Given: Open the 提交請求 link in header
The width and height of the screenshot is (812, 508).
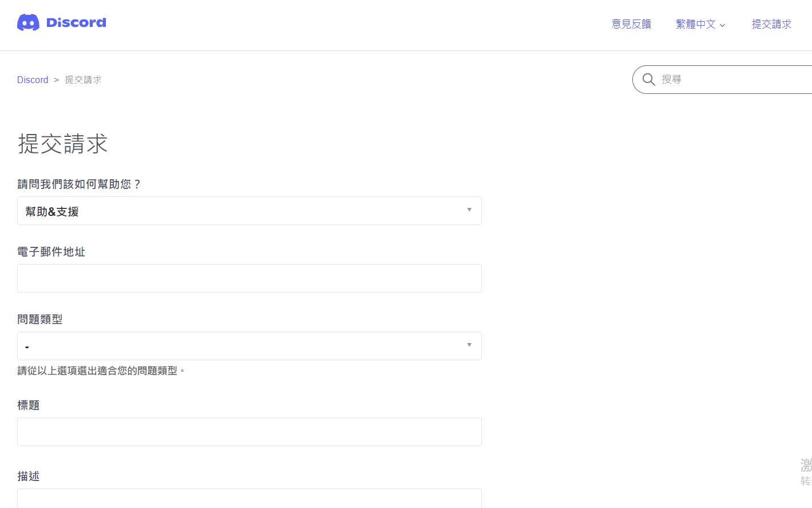Looking at the screenshot, I should 771,24.
